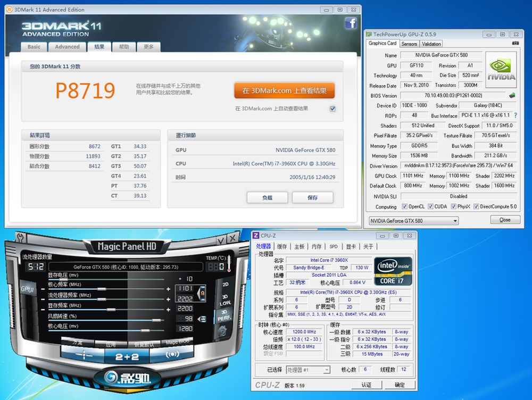Click the Galaxy logo at Magic Panel bottom
This screenshot has width=532, height=400.
coord(127,377)
